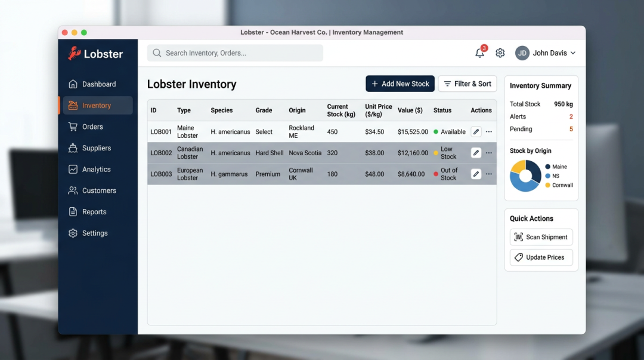Navigate to Analytics in the sidebar
The image size is (644, 360).
(96, 170)
